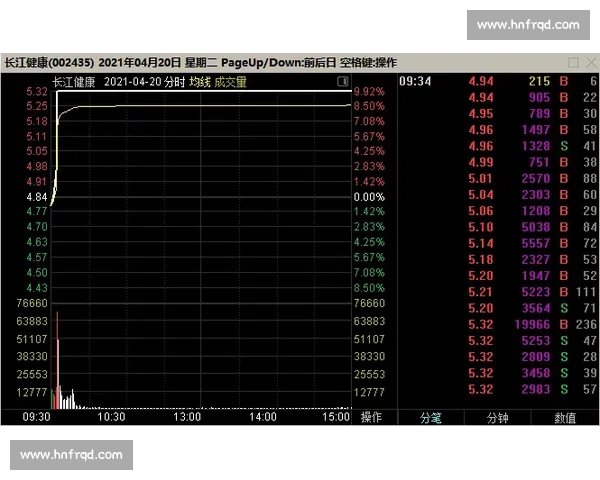Image resolution: width=600 pixels, height=480 pixels.
Task: Click the 9.92% limit-up percentage label
Action: 369,92
